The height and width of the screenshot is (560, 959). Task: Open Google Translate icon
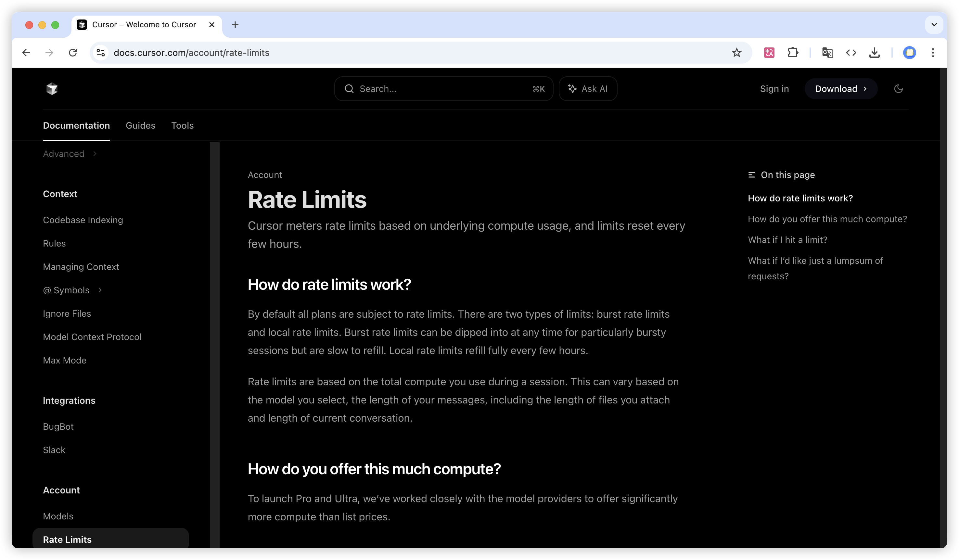[827, 53]
